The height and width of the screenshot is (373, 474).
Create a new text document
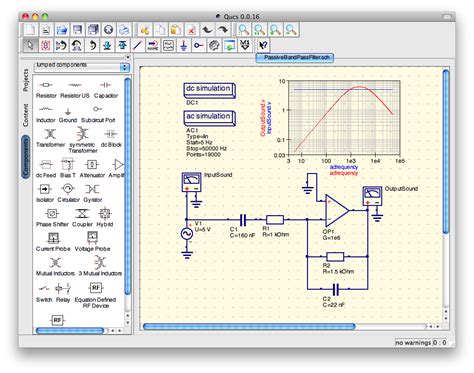[x=46, y=30]
